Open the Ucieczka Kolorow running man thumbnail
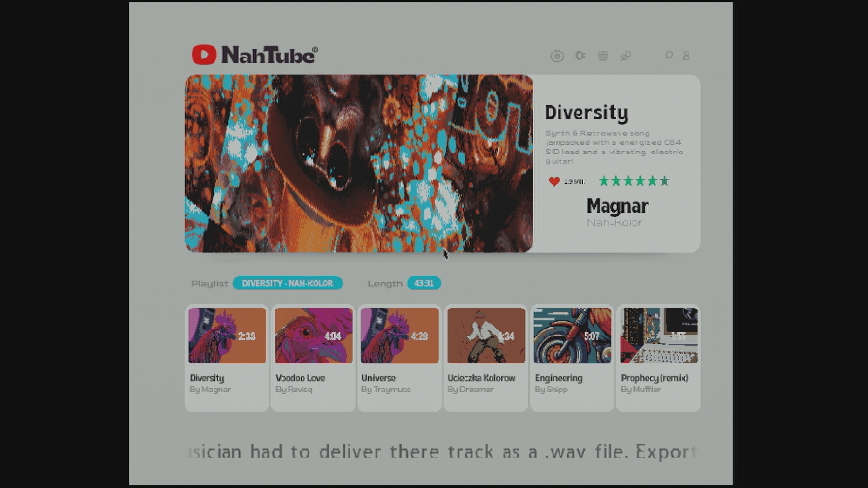 [x=486, y=336]
